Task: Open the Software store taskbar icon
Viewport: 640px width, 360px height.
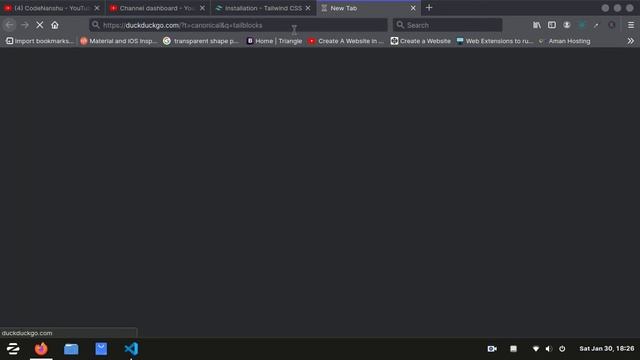Action: coord(101,349)
